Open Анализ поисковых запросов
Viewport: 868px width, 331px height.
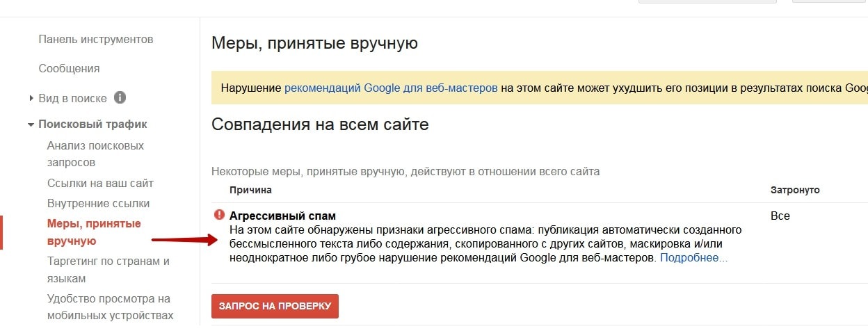95,154
